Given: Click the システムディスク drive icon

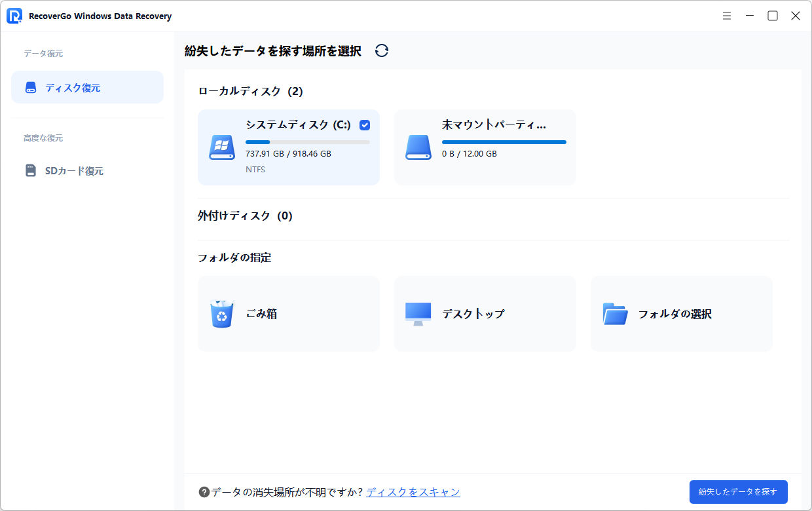Looking at the screenshot, I should [222, 147].
